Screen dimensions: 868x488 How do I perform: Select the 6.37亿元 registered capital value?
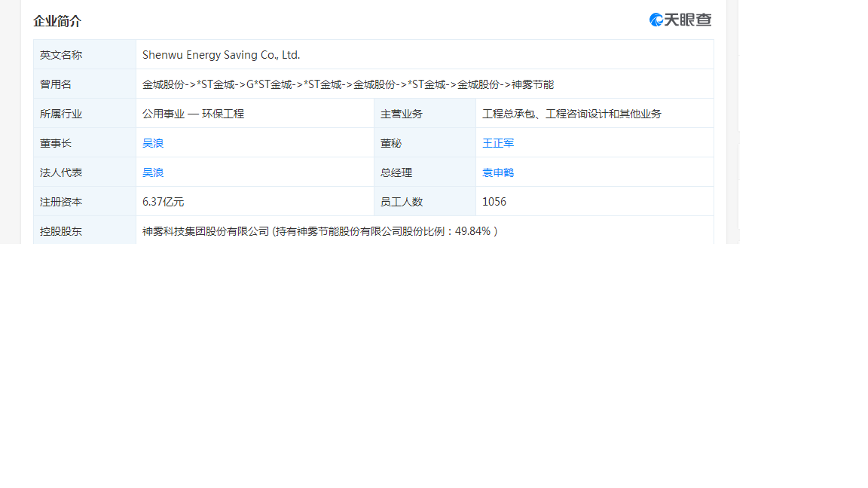pyautogui.click(x=164, y=202)
